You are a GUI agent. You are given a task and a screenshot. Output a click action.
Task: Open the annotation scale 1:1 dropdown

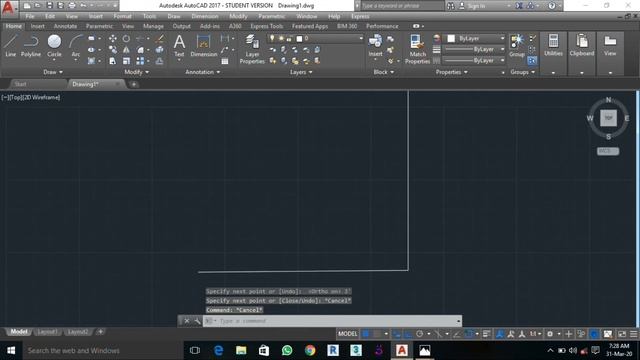pyautogui.click(x=535, y=334)
